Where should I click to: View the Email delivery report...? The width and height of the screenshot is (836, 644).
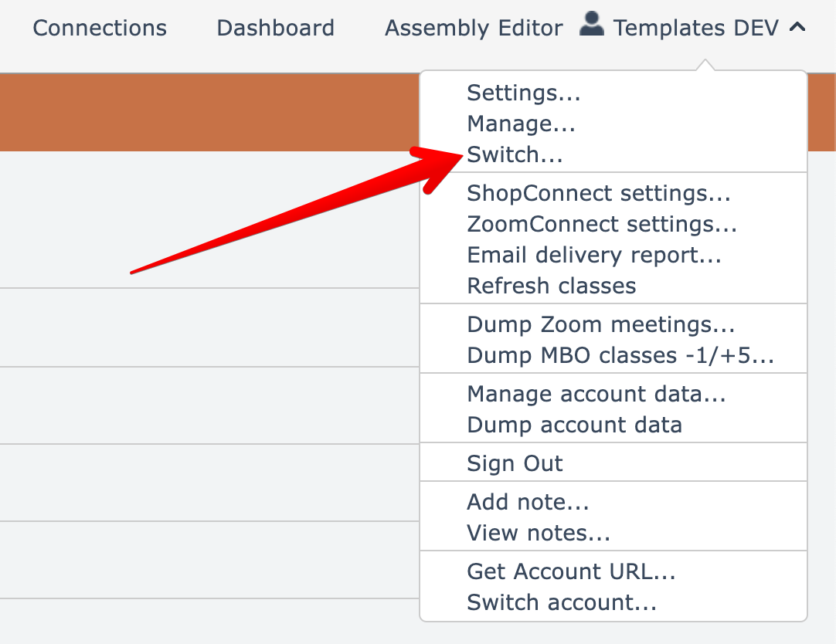pos(594,255)
